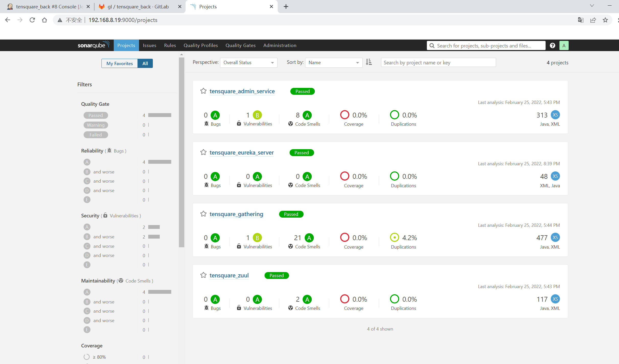Open the tensquare_gathering project link
The width and height of the screenshot is (619, 364).
pyautogui.click(x=236, y=214)
